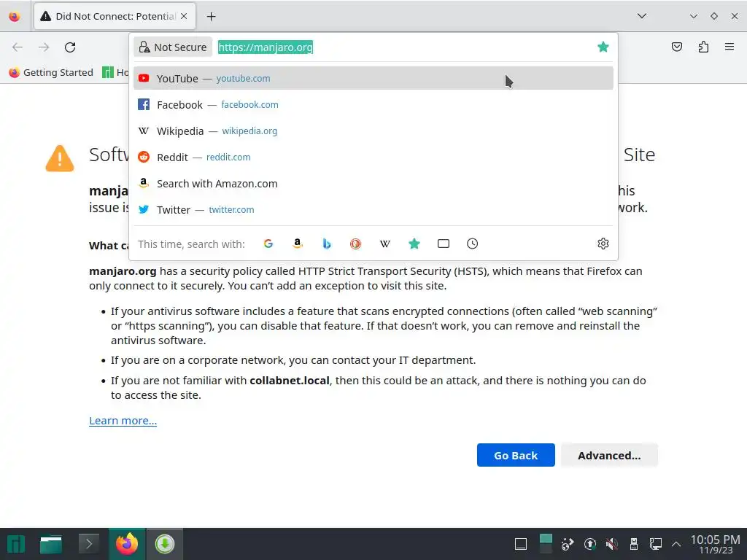The width and height of the screenshot is (747, 560).
Task: Click the clock showing 10:05 PM
Action: tap(715, 544)
